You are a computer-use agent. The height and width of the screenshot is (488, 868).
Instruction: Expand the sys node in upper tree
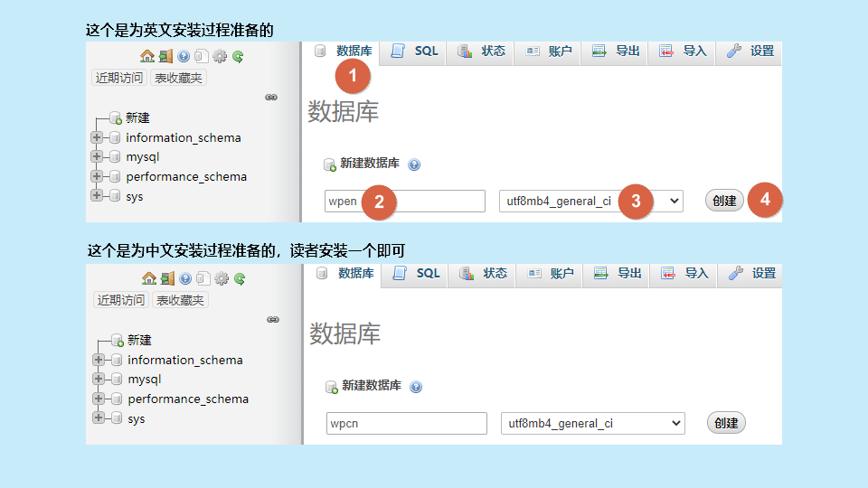coord(97,195)
